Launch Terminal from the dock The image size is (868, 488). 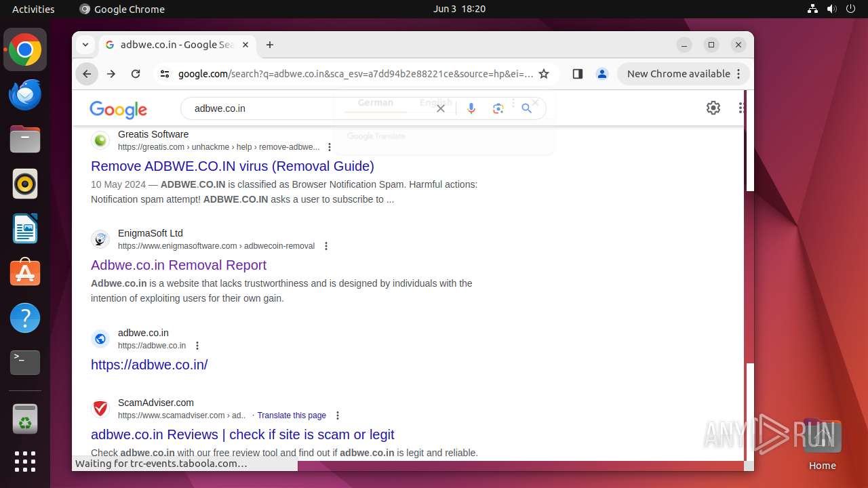(x=25, y=363)
